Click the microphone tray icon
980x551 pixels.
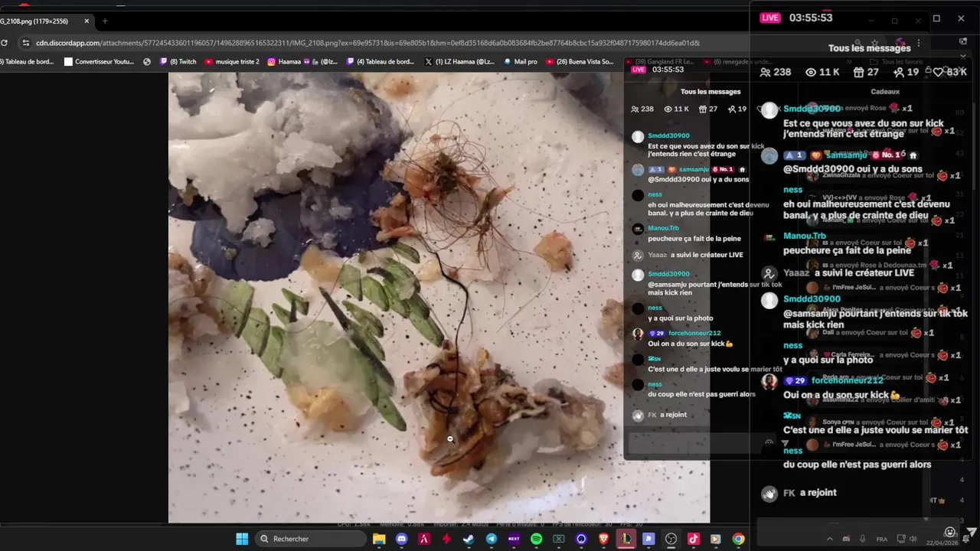coord(863,539)
